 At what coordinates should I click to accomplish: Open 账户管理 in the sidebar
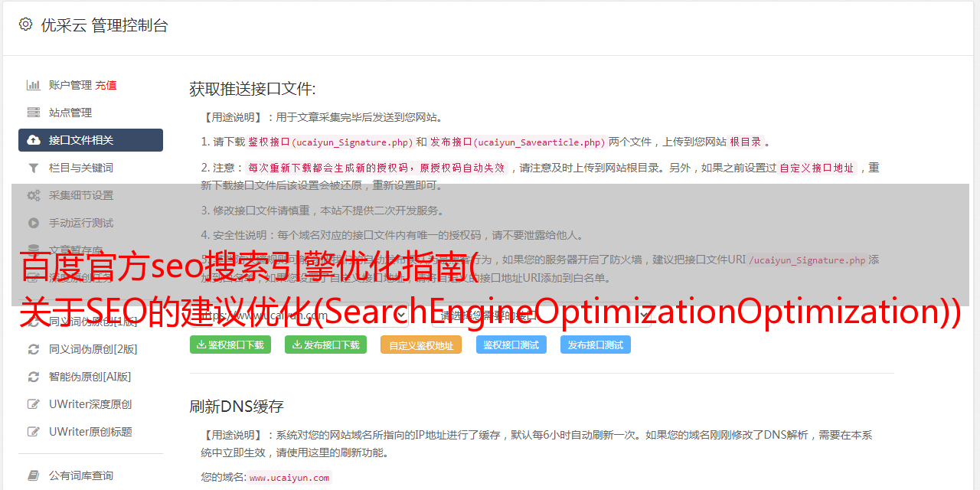pyautogui.click(x=70, y=85)
